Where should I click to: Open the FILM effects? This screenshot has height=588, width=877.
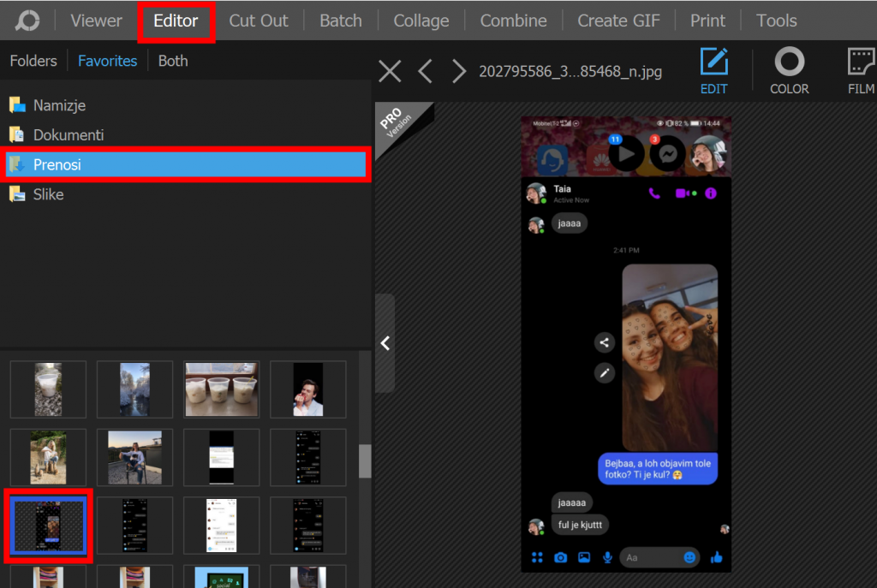tap(862, 71)
